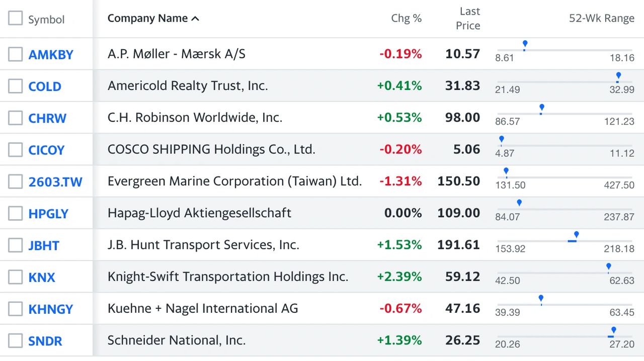Click the KNX 52-week range price marker

tap(609, 267)
